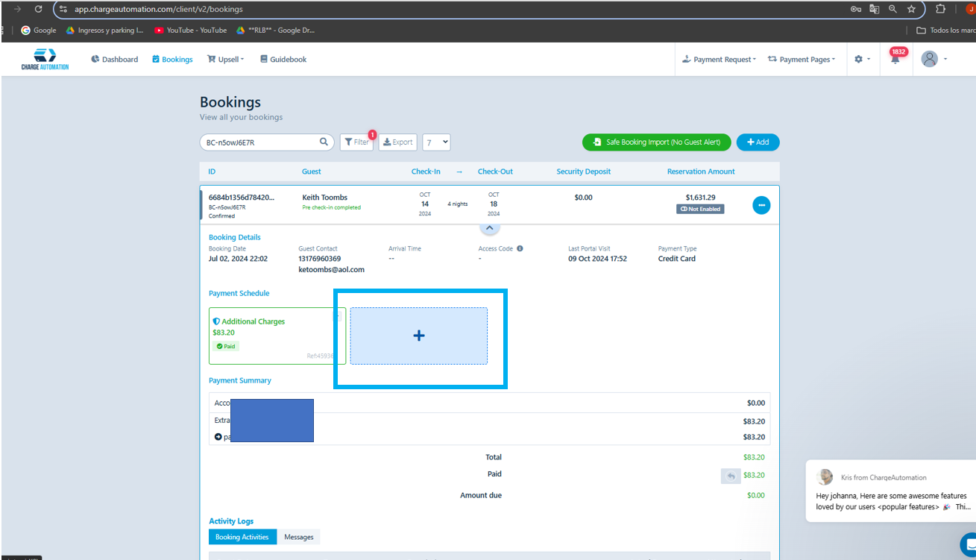Click the Paid status badge
976x560 pixels.
[x=225, y=346]
